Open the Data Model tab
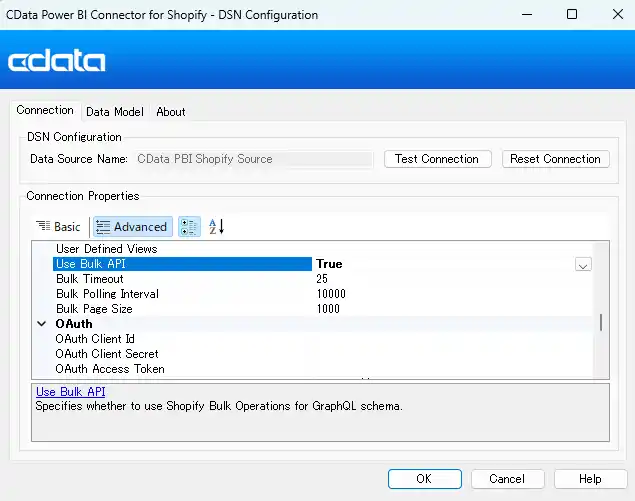 point(114,112)
